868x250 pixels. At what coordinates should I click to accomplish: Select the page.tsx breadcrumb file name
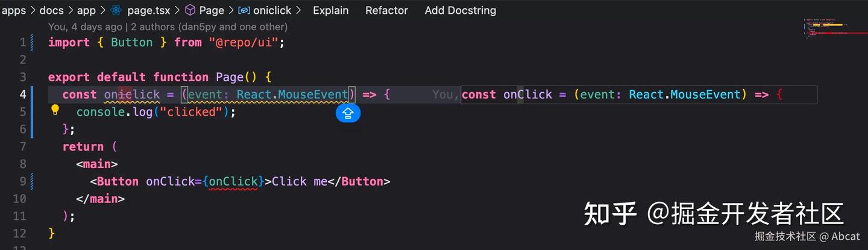click(x=148, y=10)
